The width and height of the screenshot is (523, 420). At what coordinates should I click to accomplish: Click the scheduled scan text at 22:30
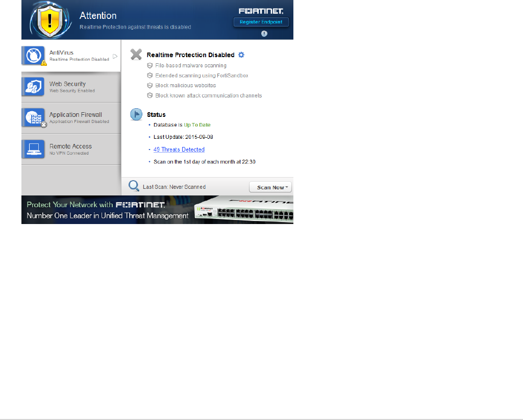[205, 162]
